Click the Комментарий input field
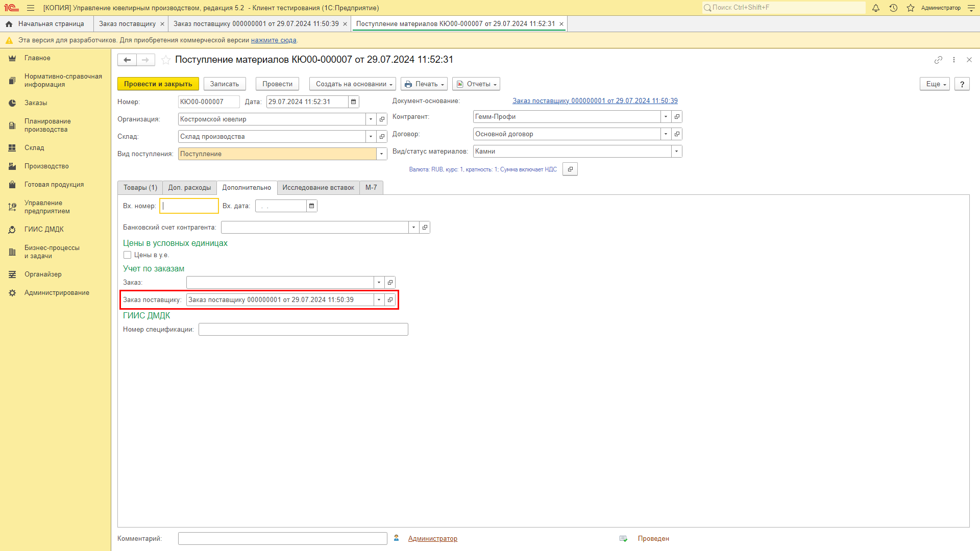The image size is (980, 551). click(x=282, y=538)
